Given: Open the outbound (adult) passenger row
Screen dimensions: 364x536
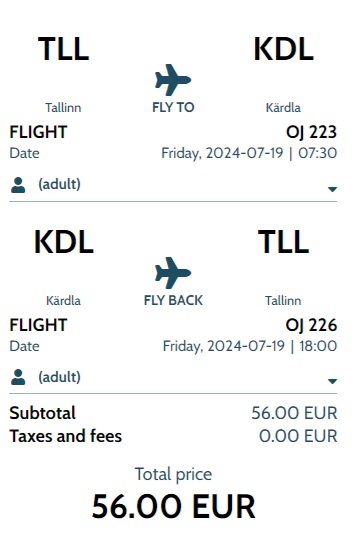Looking at the screenshot, I should point(173,185).
